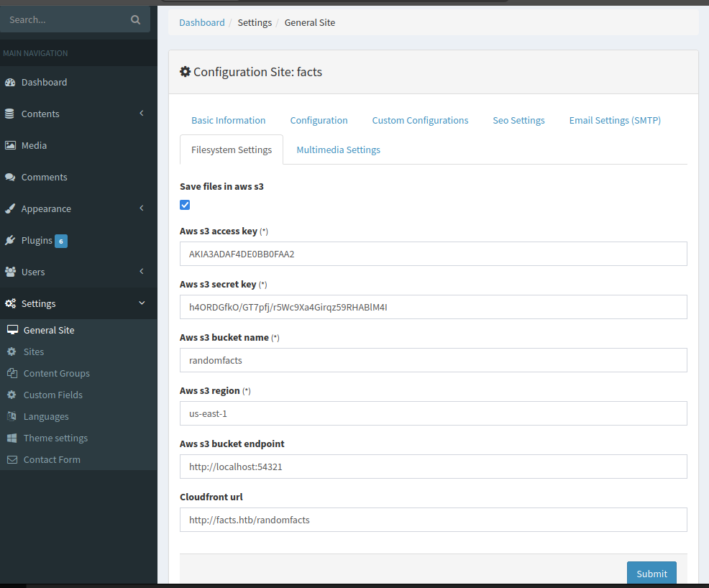Click the Sites gear icon
The image size is (709, 588).
(x=12, y=352)
